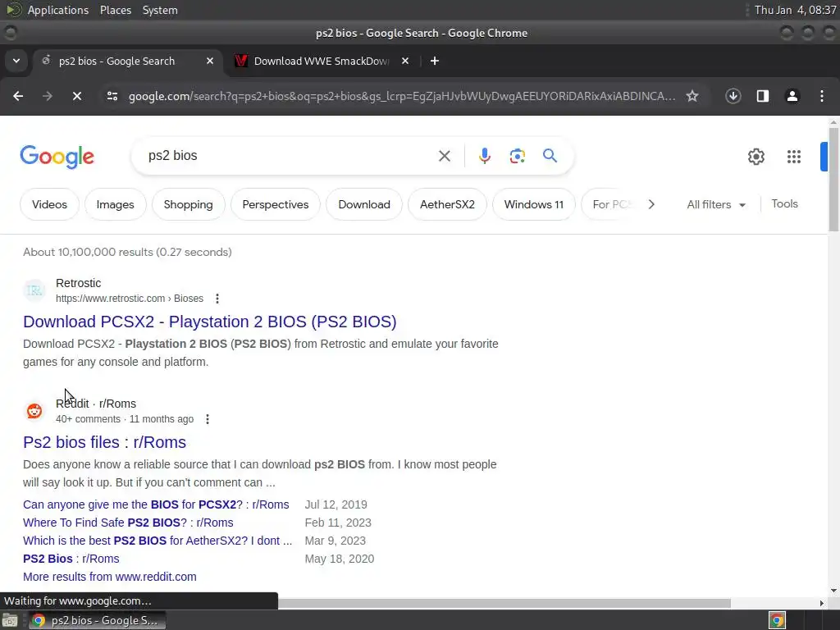Apply the Windows 11 filter chip
This screenshot has height=630, width=840.
tap(533, 204)
